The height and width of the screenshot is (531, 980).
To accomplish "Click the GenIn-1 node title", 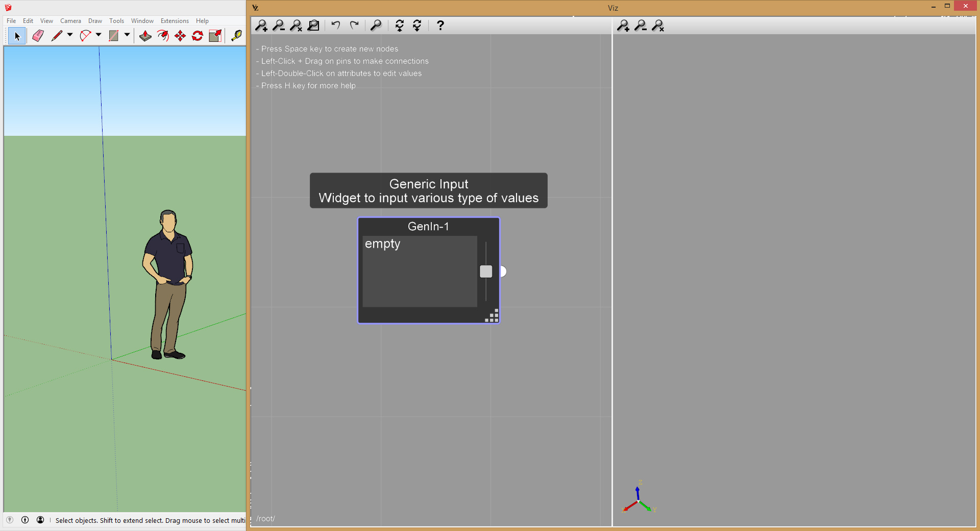I will [x=428, y=227].
